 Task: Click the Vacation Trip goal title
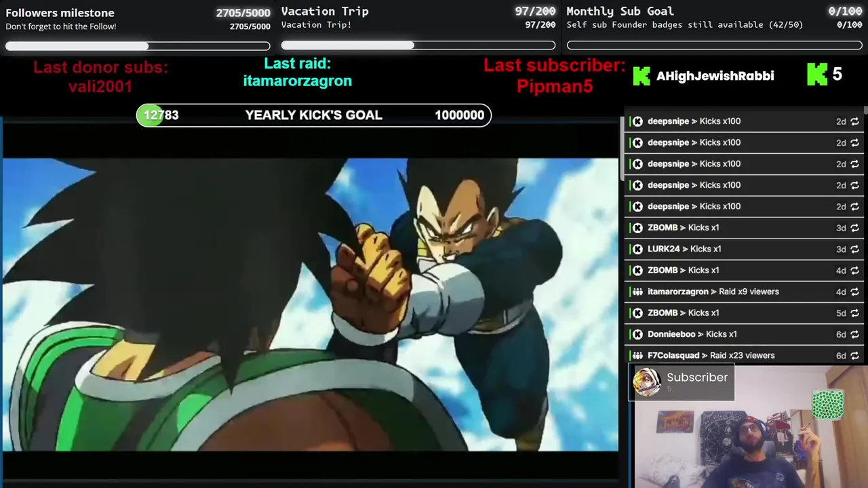pyautogui.click(x=325, y=12)
